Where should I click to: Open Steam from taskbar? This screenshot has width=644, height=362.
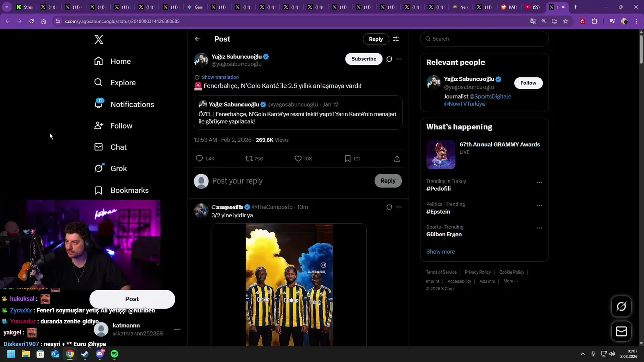(85, 354)
